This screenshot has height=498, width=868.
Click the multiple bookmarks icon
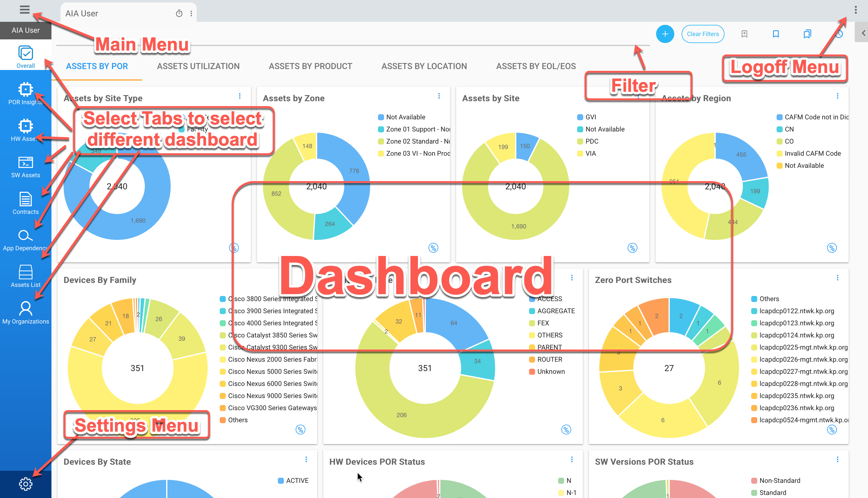coord(807,34)
